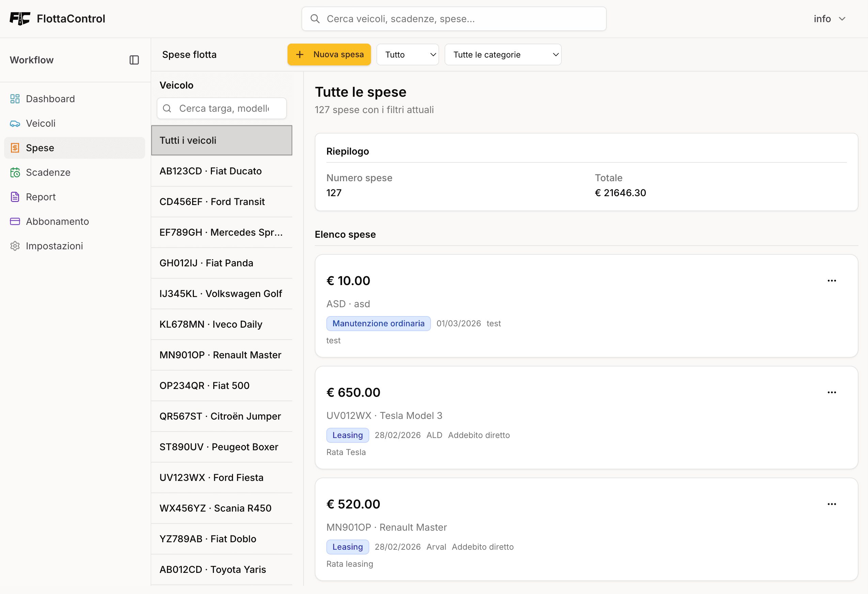Expand the Tutto period dropdown
This screenshot has width=868, height=594.
[x=407, y=55]
